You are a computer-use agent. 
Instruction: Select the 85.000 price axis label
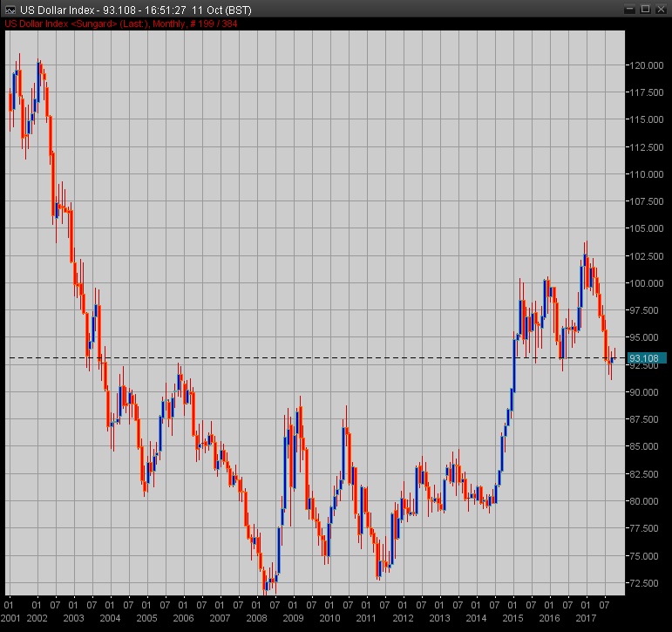(644, 446)
